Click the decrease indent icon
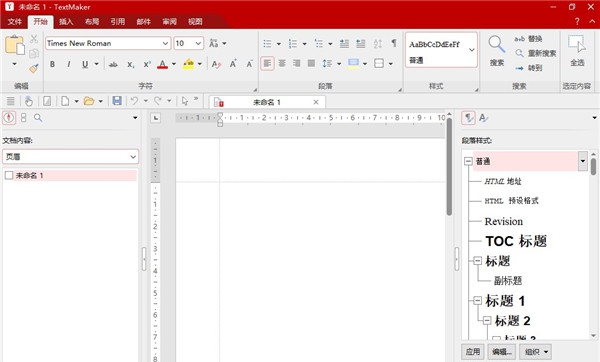The height and width of the screenshot is (362, 600). [x=344, y=44]
